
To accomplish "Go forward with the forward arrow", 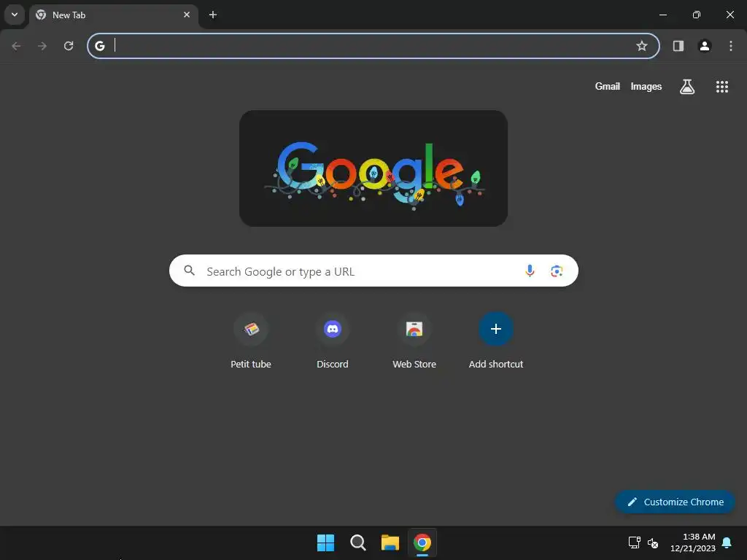I will (42, 46).
